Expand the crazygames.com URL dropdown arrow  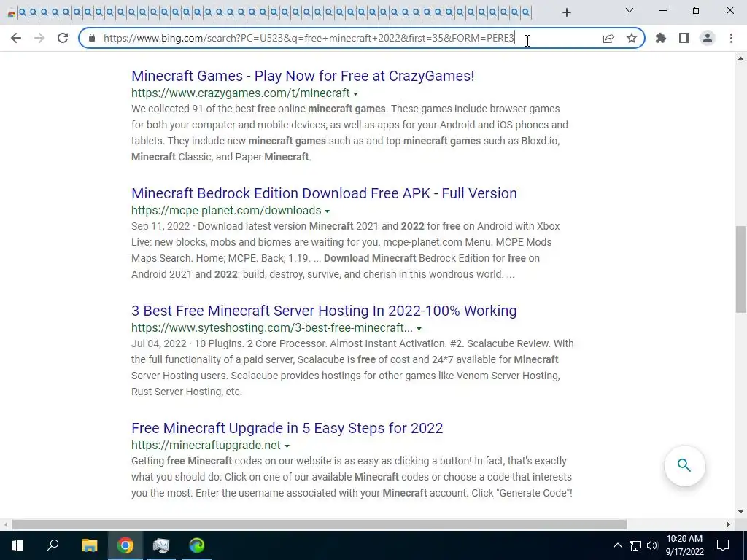[355, 94]
